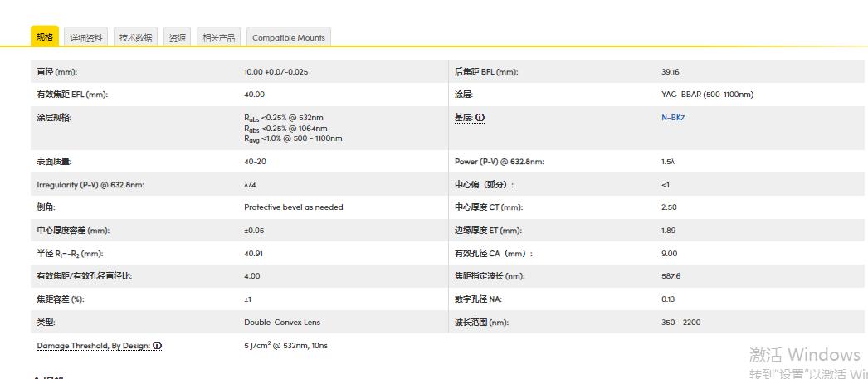Open the Compatible Mounts tab
This screenshot has width=868, height=379.
tap(289, 37)
